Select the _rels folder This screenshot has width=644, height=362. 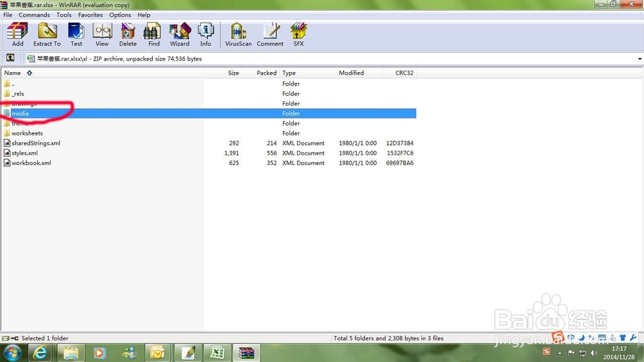(x=209, y=93)
